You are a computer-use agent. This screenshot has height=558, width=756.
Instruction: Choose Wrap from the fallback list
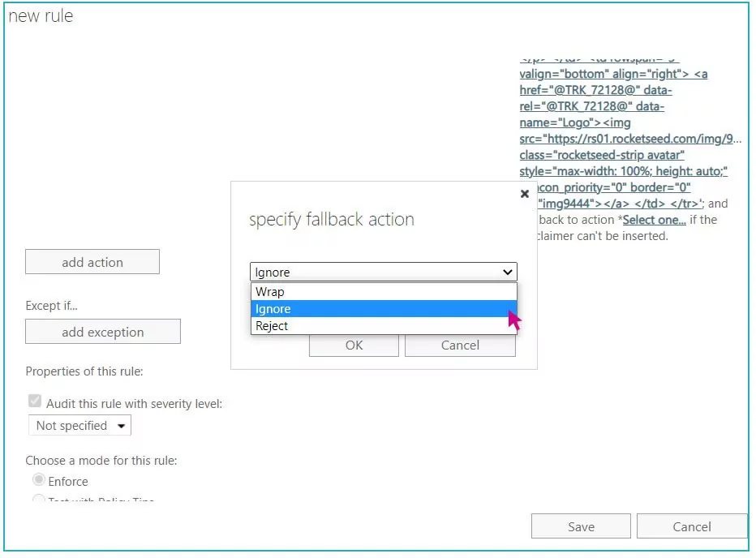tap(384, 292)
